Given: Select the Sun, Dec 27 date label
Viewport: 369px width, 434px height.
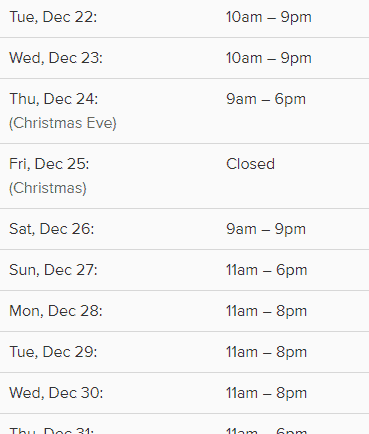Looking at the screenshot, I should click(53, 270).
